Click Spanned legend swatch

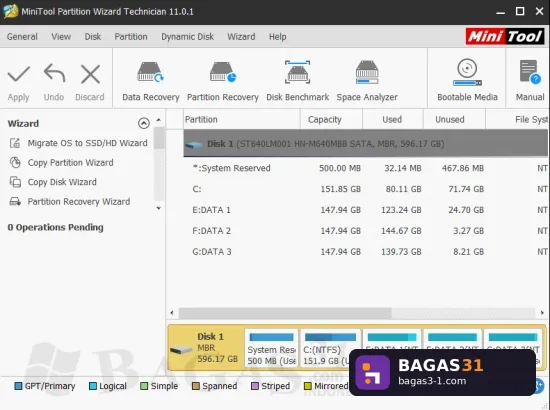pos(196,386)
